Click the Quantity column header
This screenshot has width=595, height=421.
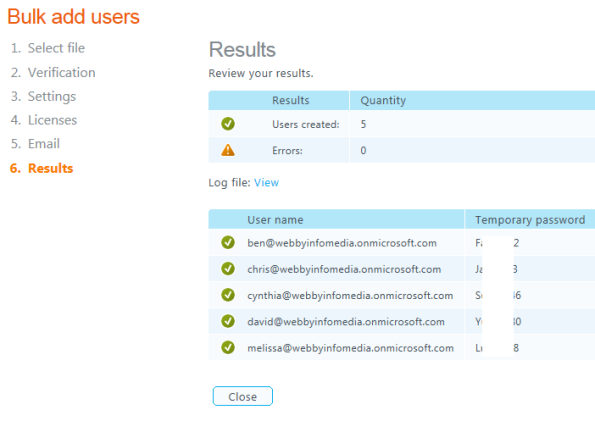pos(383,100)
